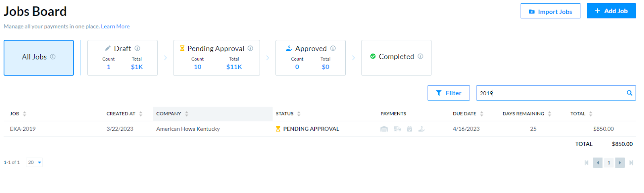
Task: Click the calendar payment icon in row
Action: point(410,129)
